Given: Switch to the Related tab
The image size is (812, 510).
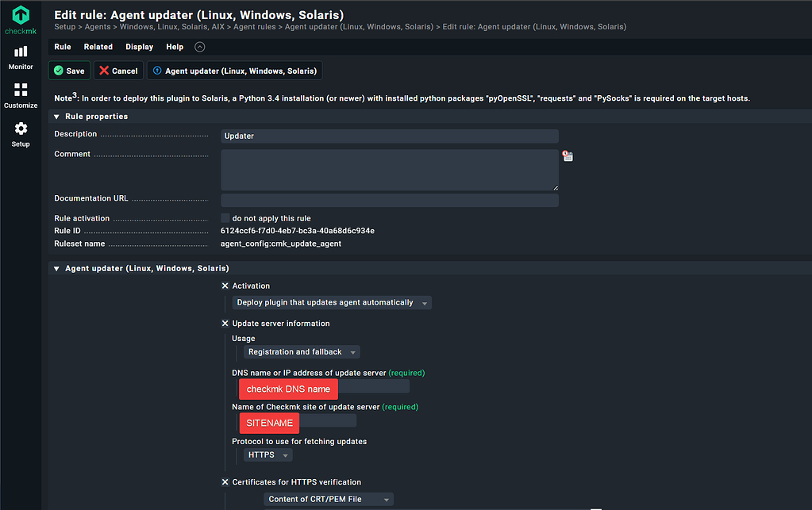Looking at the screenshot, I should 98,46.
